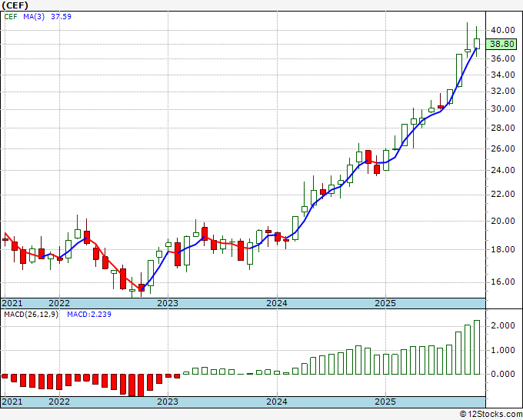
Task: Click the 0.000 MACD axis label
Action: pos(503,374)
